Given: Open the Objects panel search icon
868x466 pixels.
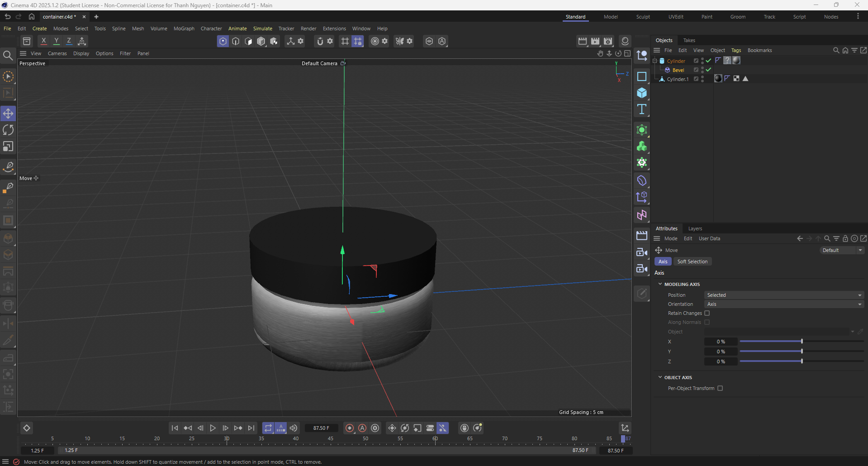Looking at the screenshot, I should pyautogui.click(x=835, y=50).
